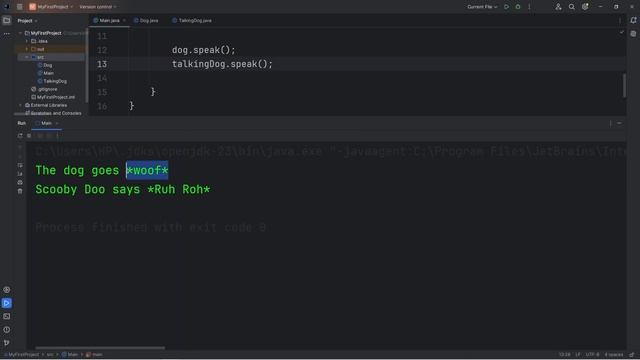Open more run actions menu in title bar

[529, 7]
